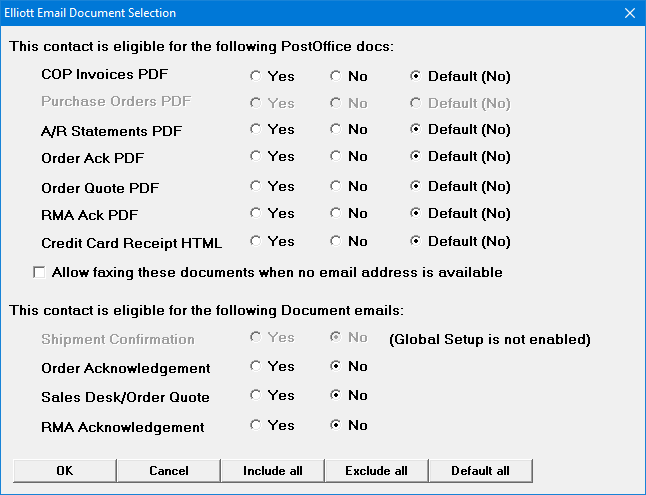Enable faxing documents when no email available
This screenshot has width=646, height=495.
(x=40, y=272)
